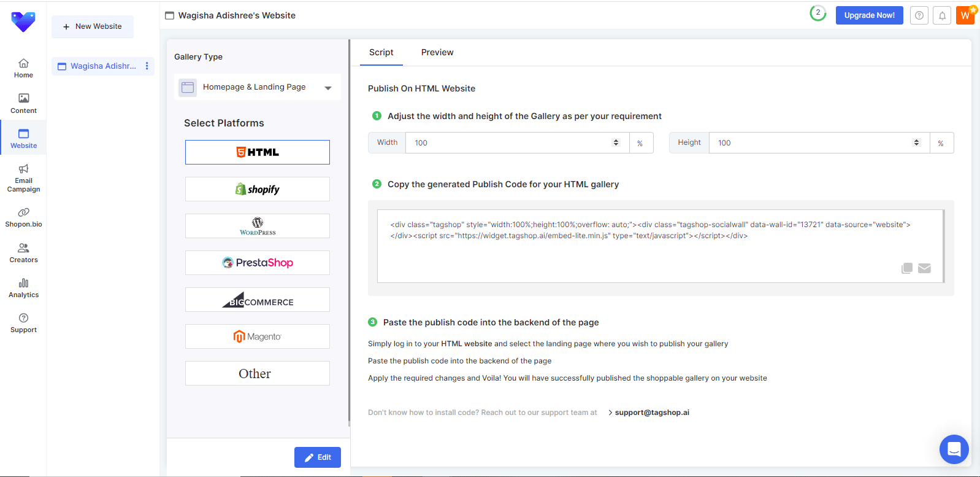Adjust the Width value stepper
The height and width of the screenshot is (477, 980).
pyautogui.click(x=616, y=142)
